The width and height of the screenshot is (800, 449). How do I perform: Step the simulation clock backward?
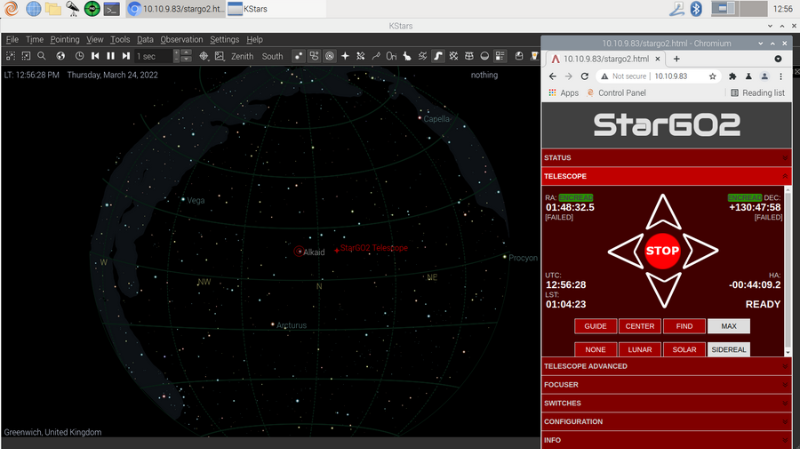tap(95, 56)
